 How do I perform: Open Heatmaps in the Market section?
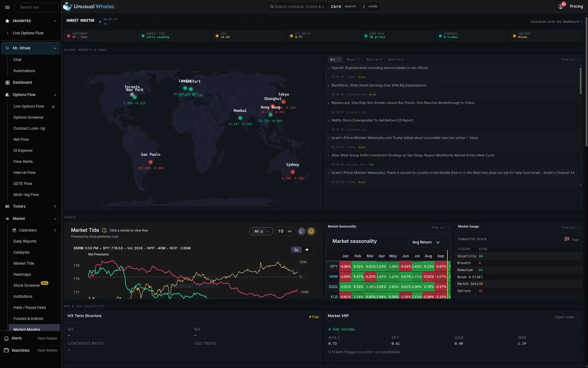pyautogui.click(x=23, y=274)
